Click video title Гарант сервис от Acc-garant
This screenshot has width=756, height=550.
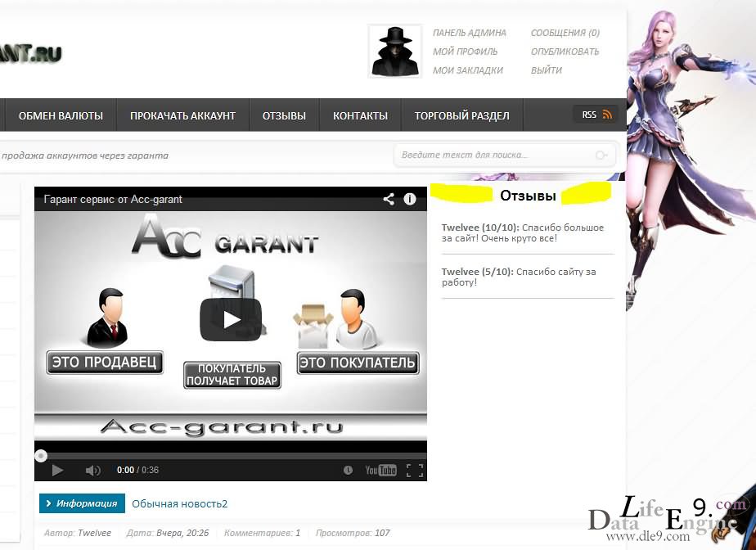tap(113, 199)
